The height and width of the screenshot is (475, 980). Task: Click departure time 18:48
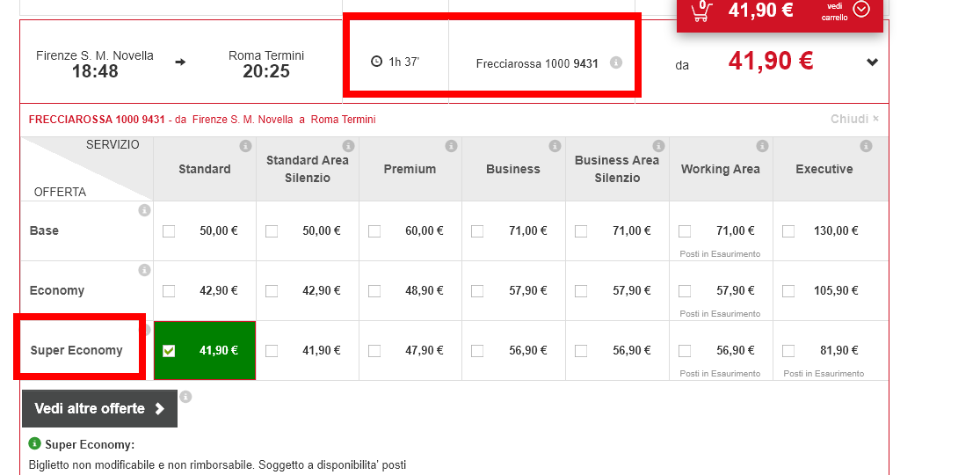(x=95, y=71)
